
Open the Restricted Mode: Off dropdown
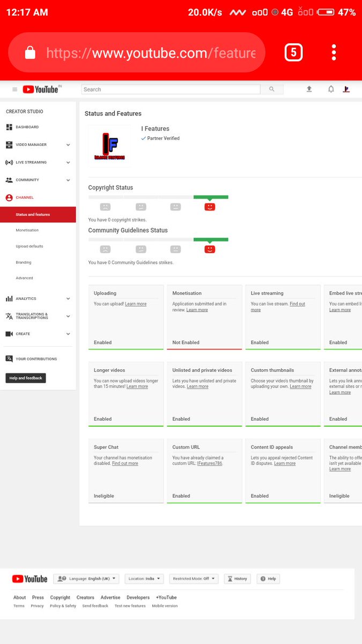pos(194,579)
